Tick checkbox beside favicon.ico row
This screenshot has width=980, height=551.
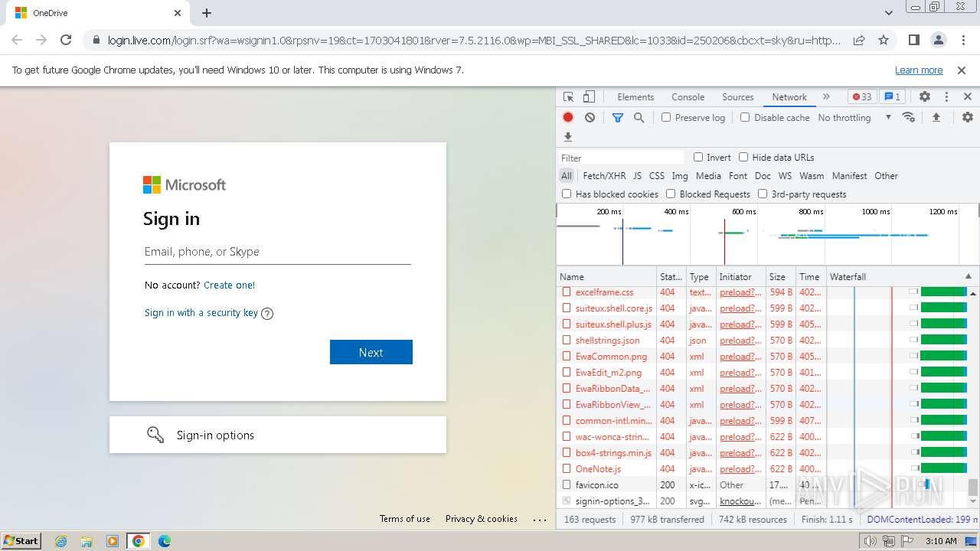567,484
